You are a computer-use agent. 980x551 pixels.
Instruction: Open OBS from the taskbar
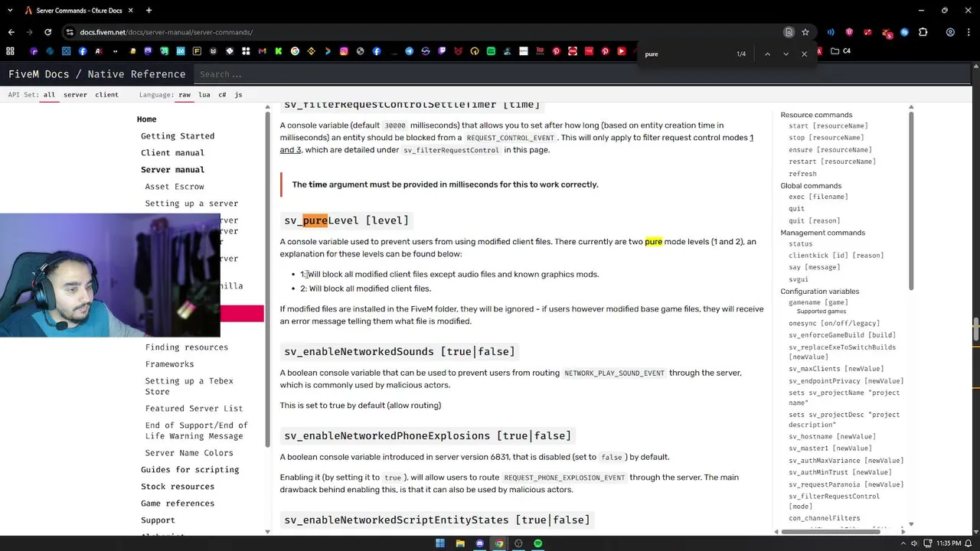[x=518, y=543]
